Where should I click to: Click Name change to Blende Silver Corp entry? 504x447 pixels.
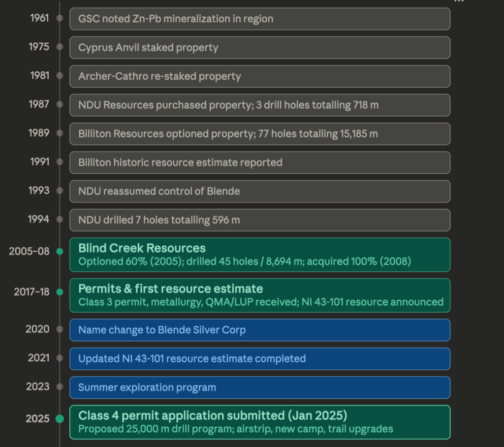click(260, 330)
